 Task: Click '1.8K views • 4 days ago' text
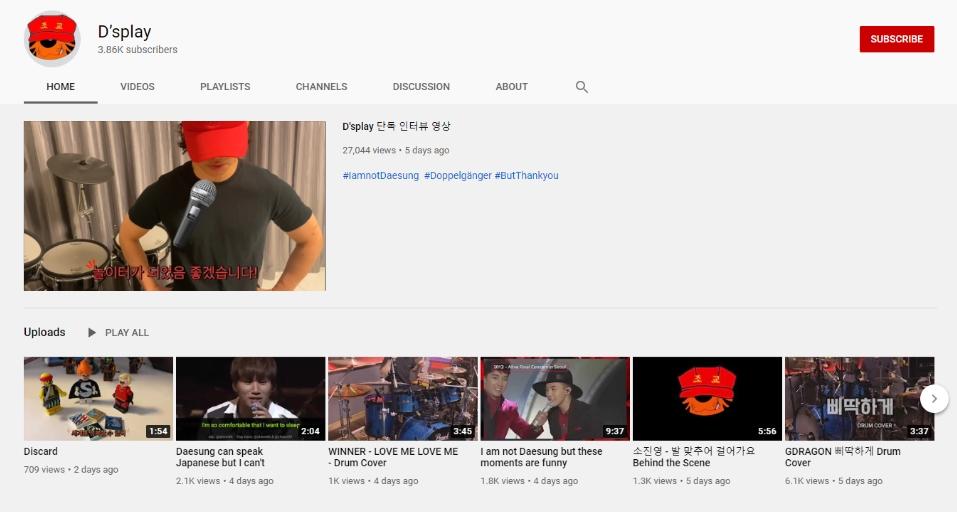point(529,481)
